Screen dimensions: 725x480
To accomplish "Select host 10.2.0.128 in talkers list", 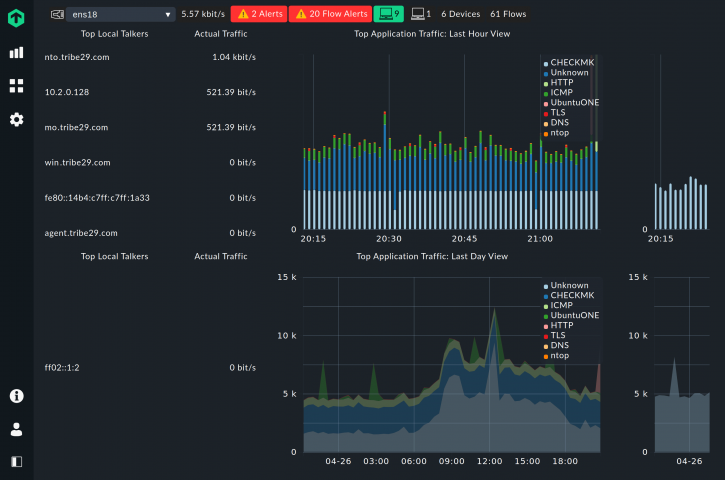I will tap(67, 92).
